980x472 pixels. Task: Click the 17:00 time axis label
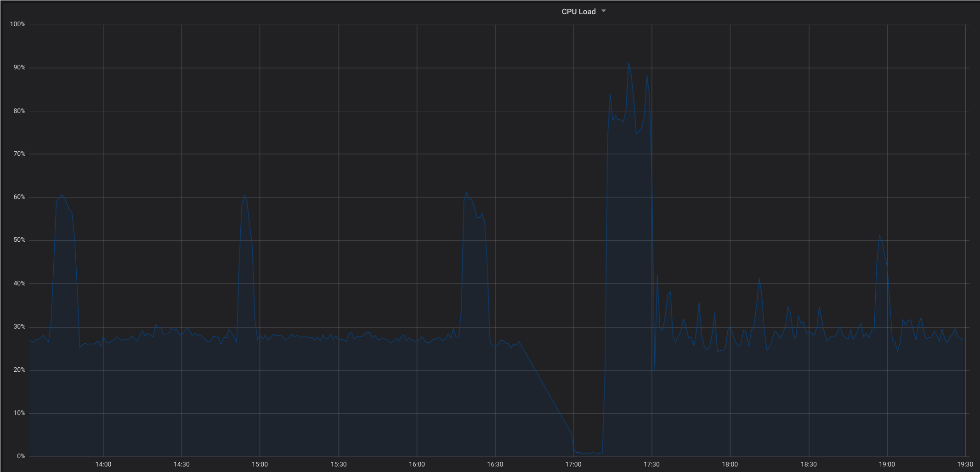573,464
